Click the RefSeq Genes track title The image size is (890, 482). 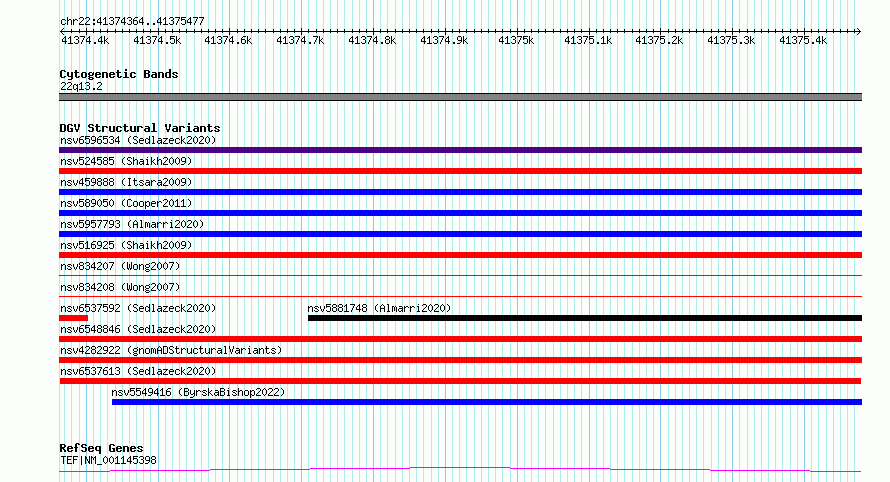pyautogui.click(x=101, y=448)
